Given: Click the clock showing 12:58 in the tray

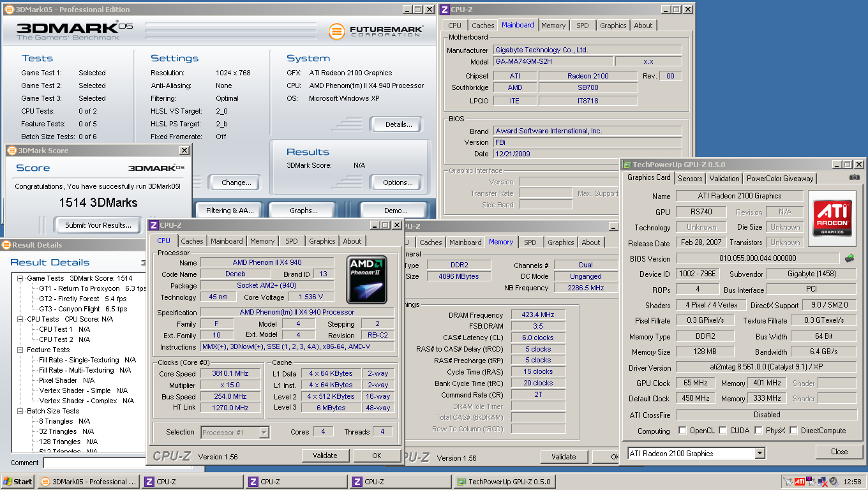Looking at the screenshot, I should tap(852, 482).
